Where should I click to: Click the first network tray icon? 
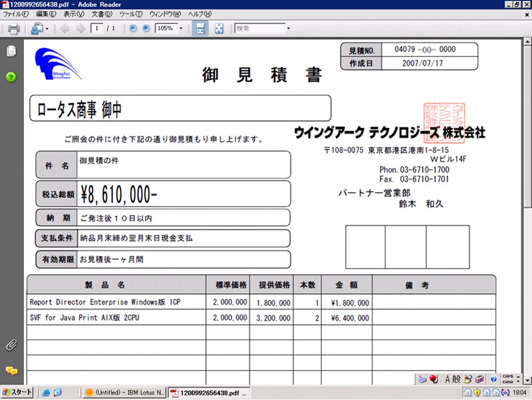(x=468, y=393)
